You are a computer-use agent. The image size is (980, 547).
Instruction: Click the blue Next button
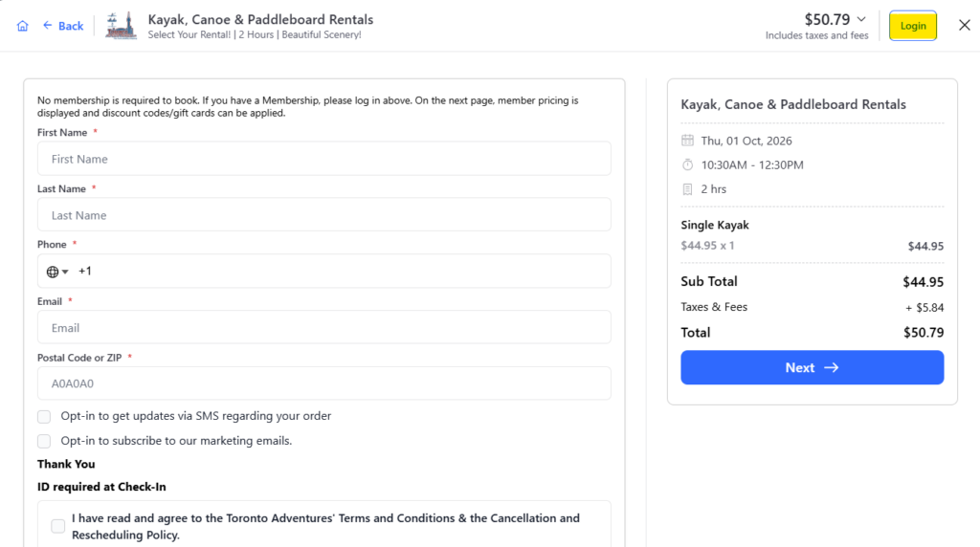(812, 367)
